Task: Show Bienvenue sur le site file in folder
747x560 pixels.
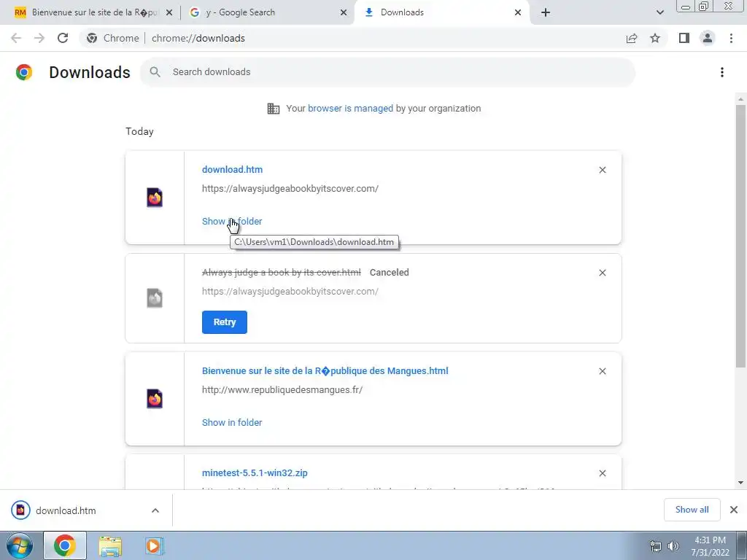Action: (232, 422)
